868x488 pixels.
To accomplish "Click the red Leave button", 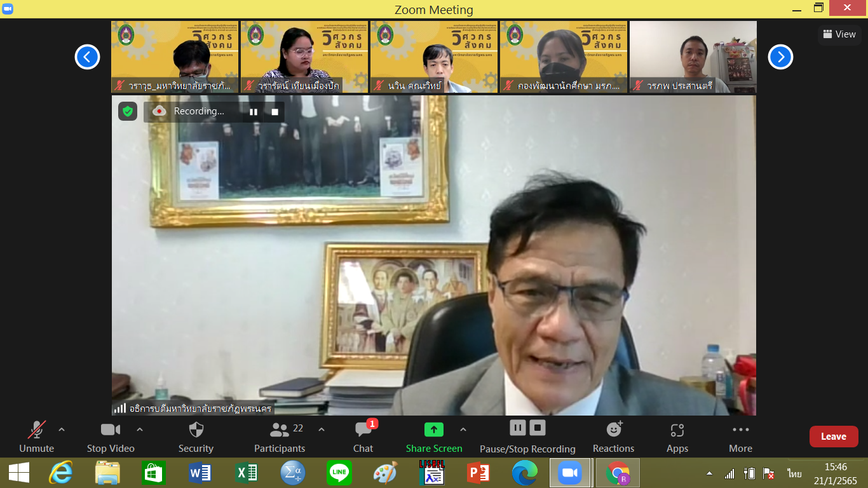I will (x=834, y=437).
